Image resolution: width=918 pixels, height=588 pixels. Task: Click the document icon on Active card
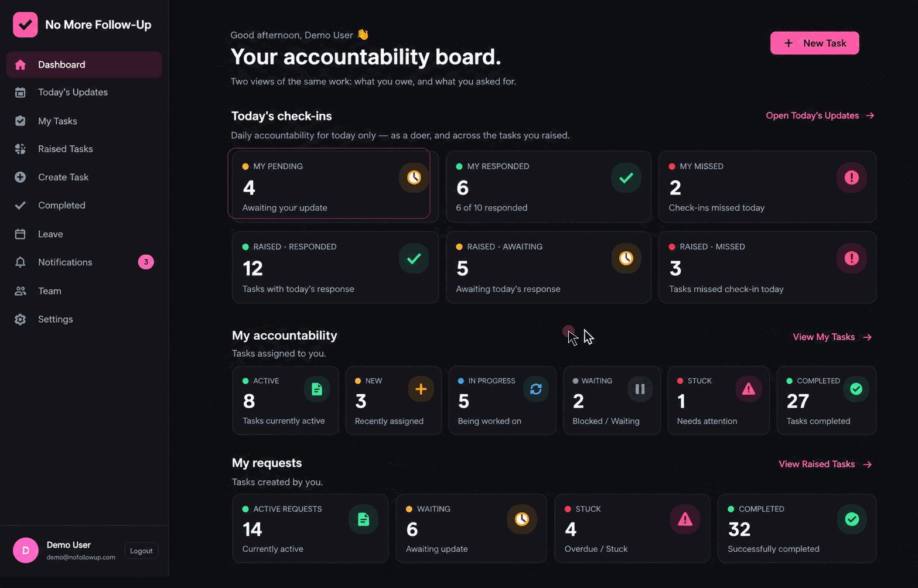(317, 389)
